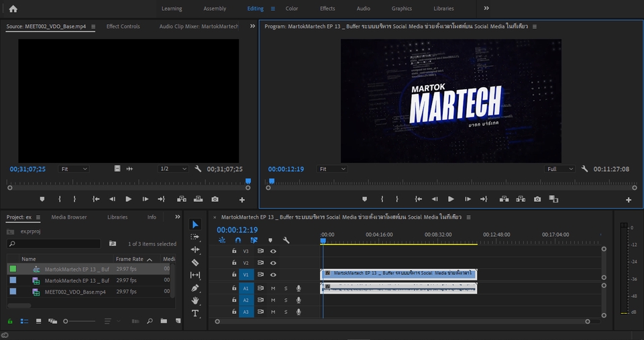Play the Program monitor
This screenshot has width=644, height=340.
point(451,199)
